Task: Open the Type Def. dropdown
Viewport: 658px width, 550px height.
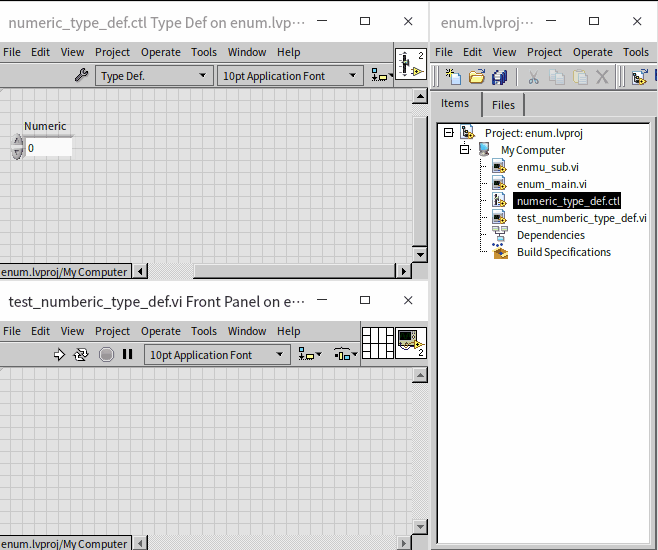Action: 155,75
